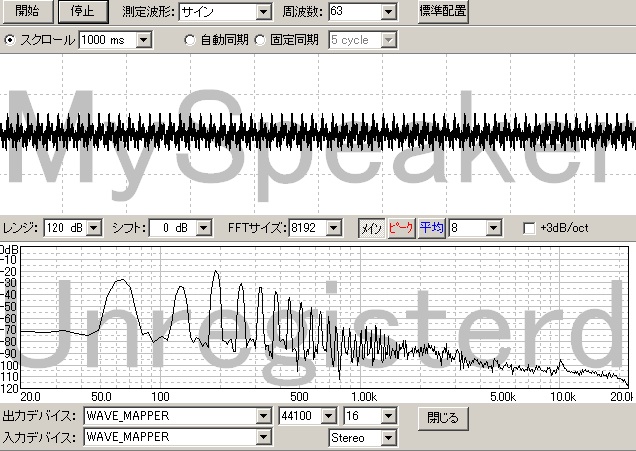Click the waveform oscilloscope display
This screenshot has width=636, height=451.
click(318, 134)
